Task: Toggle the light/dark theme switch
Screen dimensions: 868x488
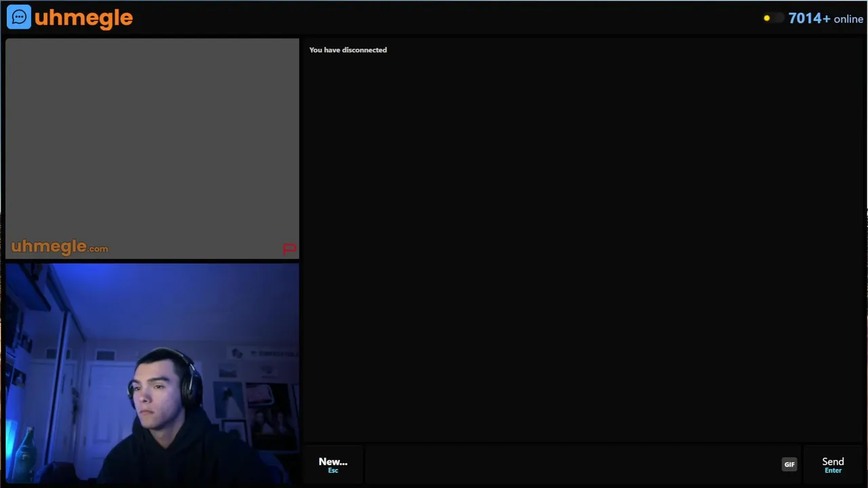Action: pos(772,18)
